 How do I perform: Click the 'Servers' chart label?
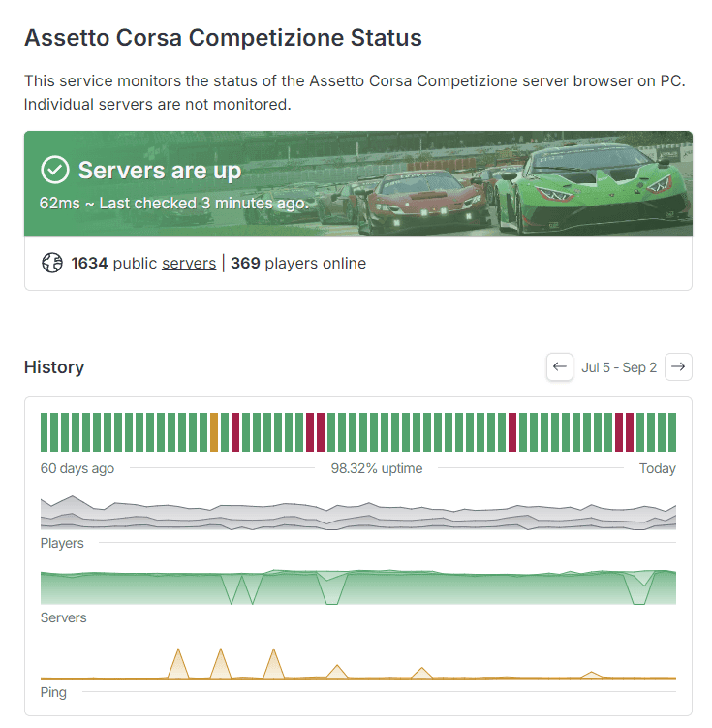(x=64, y=617)
